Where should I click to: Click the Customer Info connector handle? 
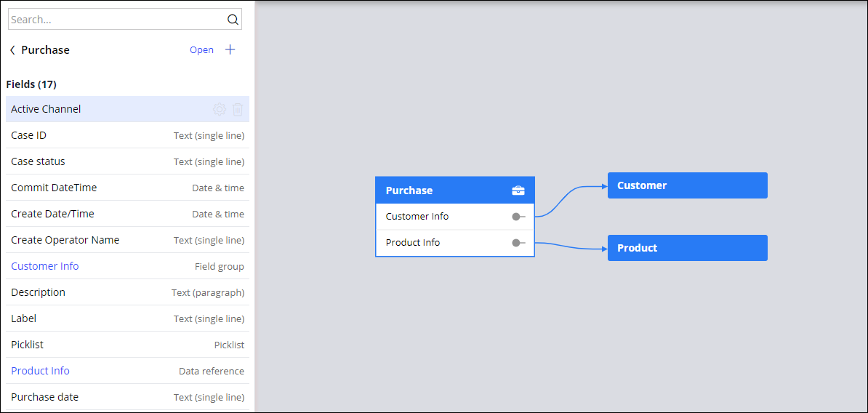518,217
